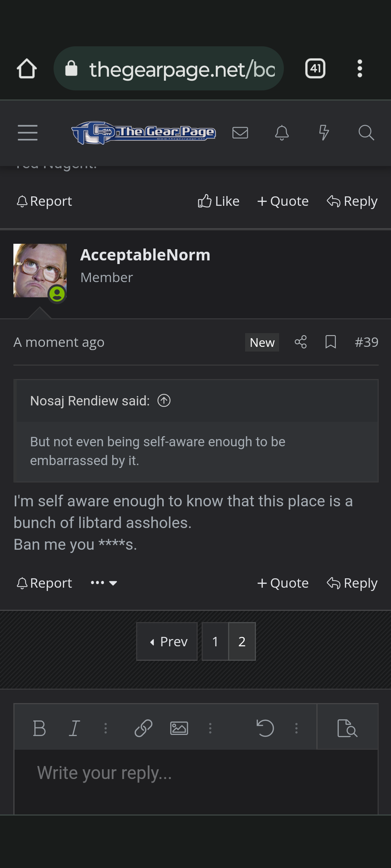The height and width of the screenshot is (868, 391).
Task: Open the What's New lightning bolt icon
Action: click(324, 133)
